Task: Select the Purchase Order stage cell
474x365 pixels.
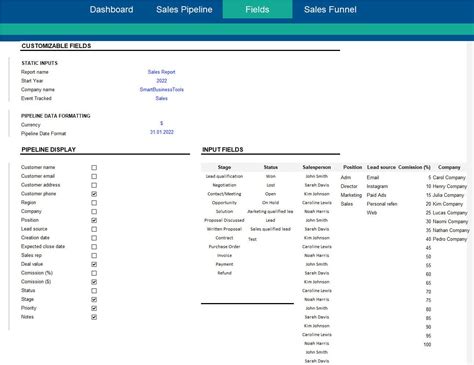Action: [x=224, y=247]
